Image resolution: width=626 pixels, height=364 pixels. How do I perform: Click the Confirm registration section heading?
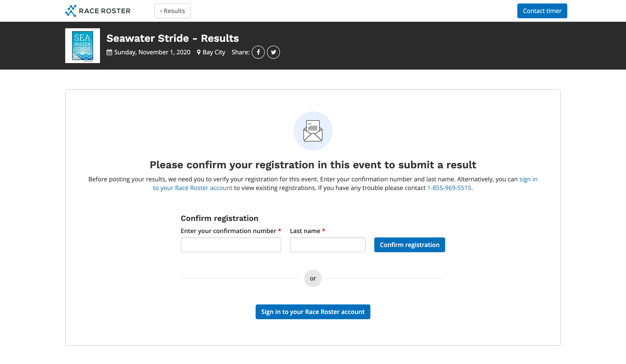pyautogui.click(x=219, y=218)
